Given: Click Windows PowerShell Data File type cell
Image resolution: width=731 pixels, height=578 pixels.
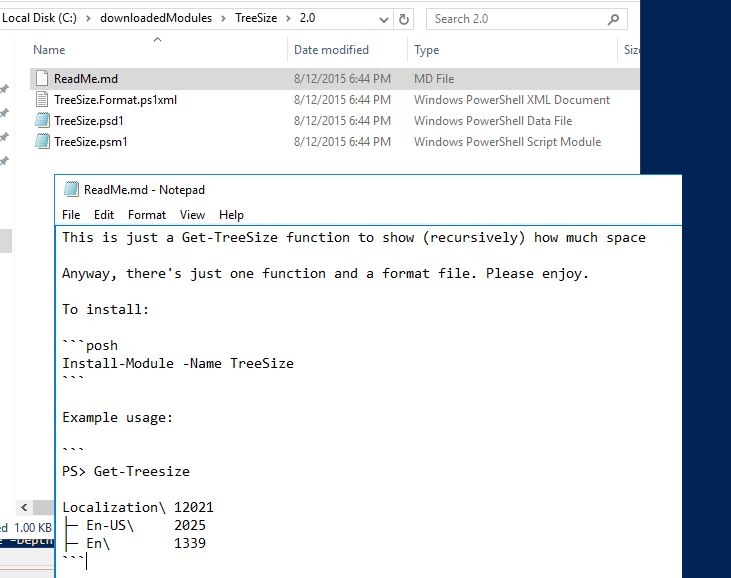Looking at the screenshot, I should pyautogui.click(x=493, y=121).
